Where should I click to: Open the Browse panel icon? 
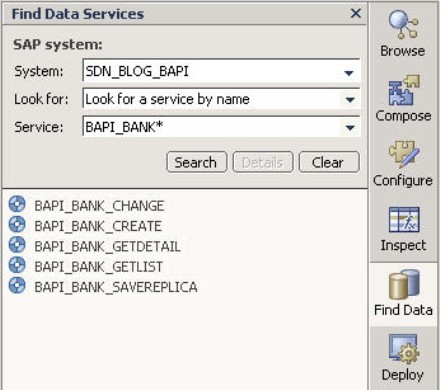403,24
